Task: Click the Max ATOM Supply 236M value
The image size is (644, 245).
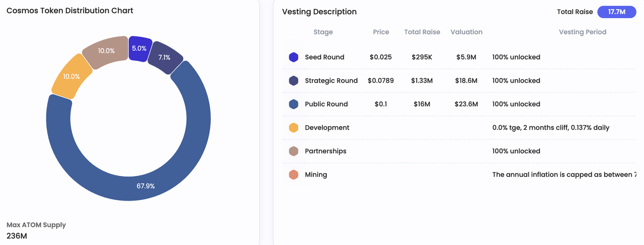Action: (17, 235)
